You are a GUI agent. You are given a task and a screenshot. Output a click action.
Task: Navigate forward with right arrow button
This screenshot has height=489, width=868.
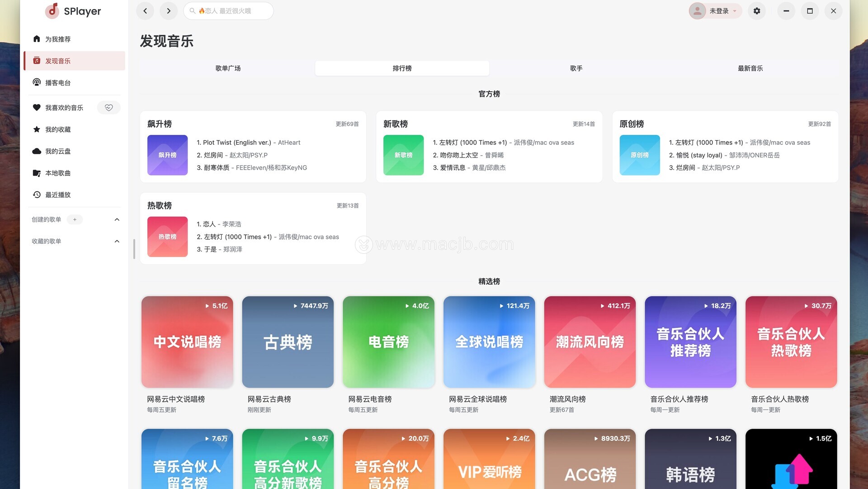pyautogui.click(x=169, y=11)
